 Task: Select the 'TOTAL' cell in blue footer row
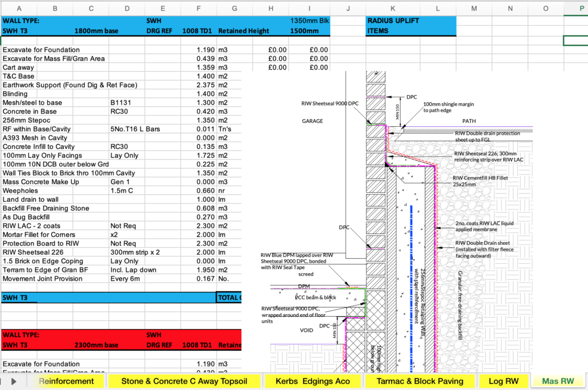tap(229, 298)
